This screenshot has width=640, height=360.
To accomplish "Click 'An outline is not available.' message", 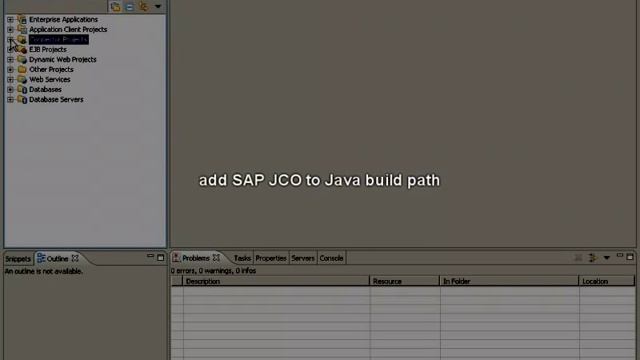I will [44, 271].
